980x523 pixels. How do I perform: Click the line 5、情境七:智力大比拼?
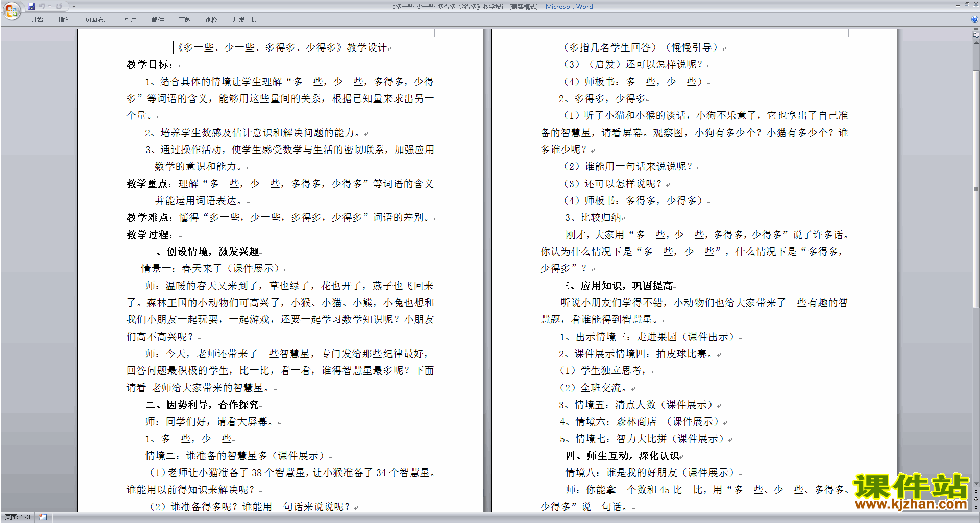coord(643,439)
